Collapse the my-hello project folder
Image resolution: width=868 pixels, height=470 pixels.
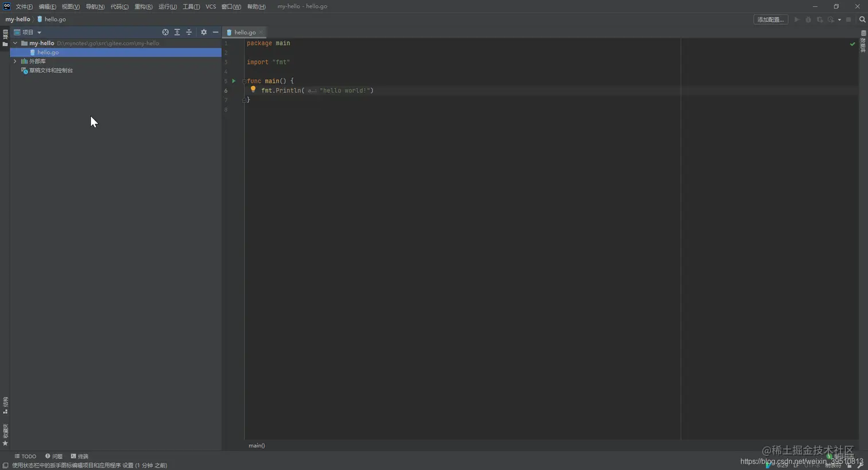pyautogui.click(x=15, y=43)
